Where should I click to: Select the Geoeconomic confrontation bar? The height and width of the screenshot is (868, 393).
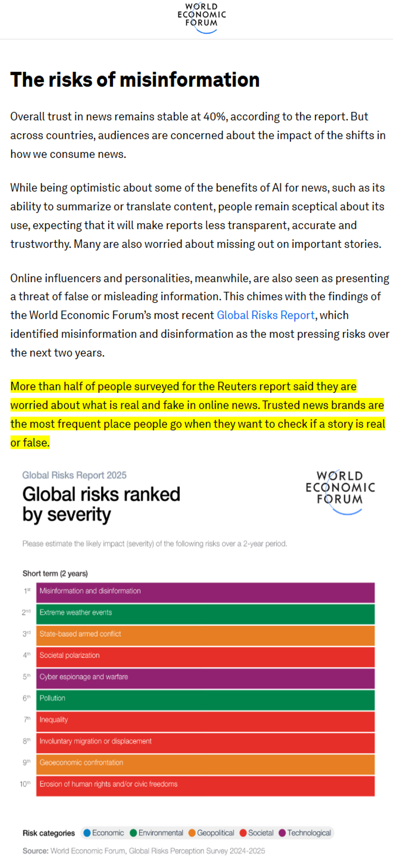205,764
